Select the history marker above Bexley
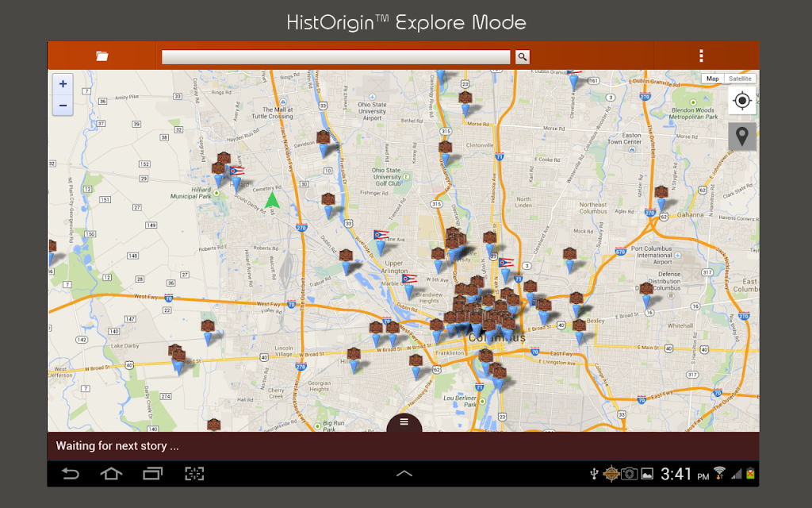812x508 pixels. click(x=576, y=304)
